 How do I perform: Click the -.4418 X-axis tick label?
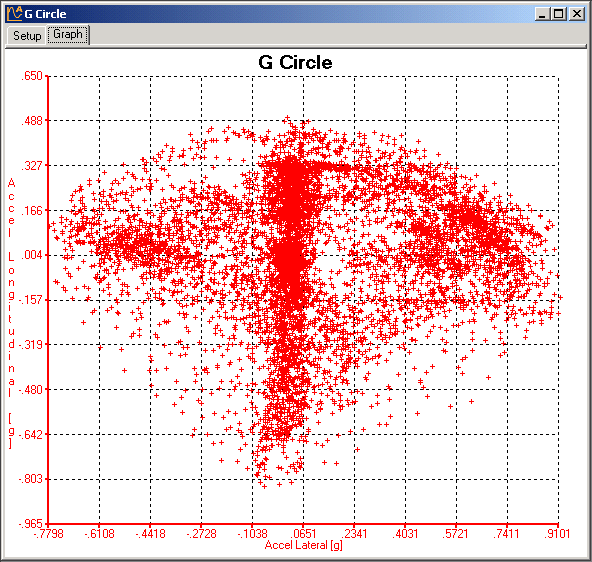pos(151,534)
